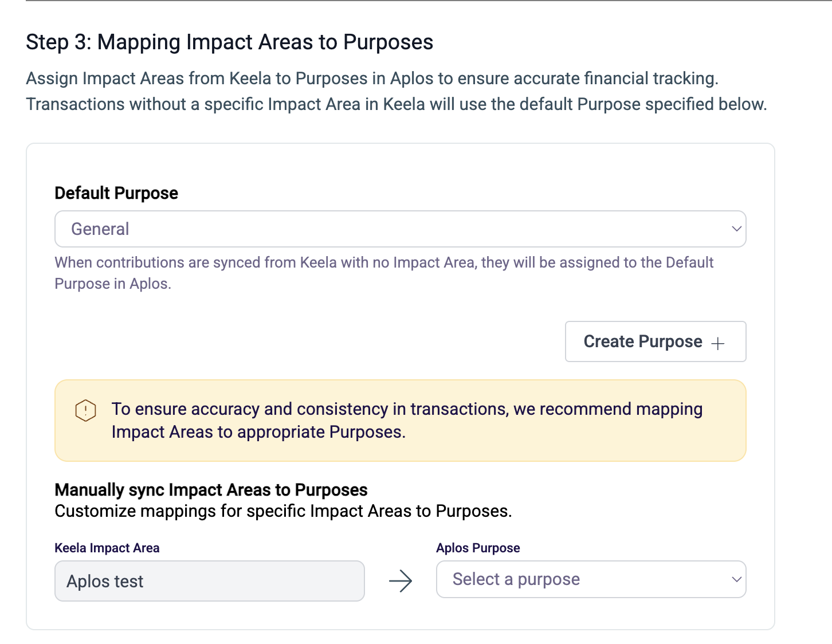Click the Aplos Purpose label
This screenshot has height=644, width=832.
478,548
